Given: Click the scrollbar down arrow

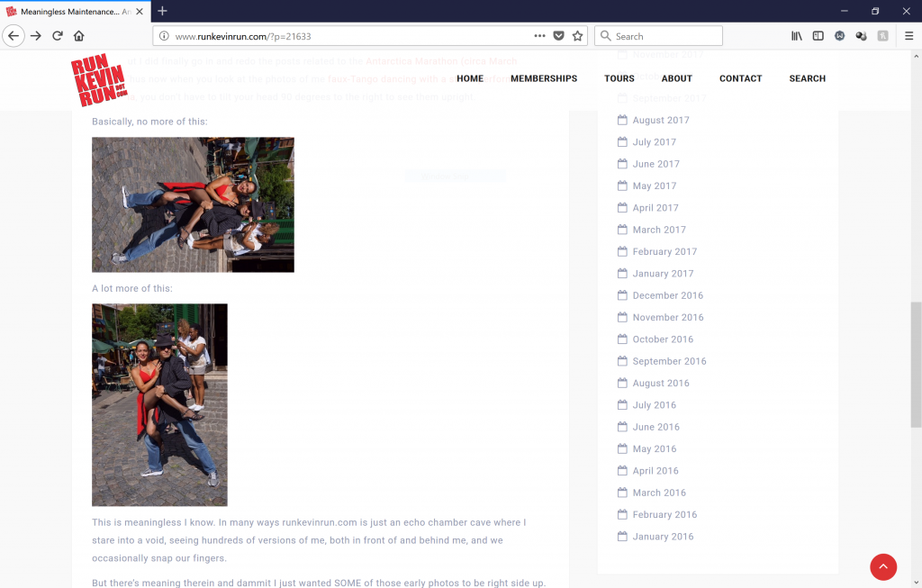Looking at the screenshot, I should click(916, 583).
